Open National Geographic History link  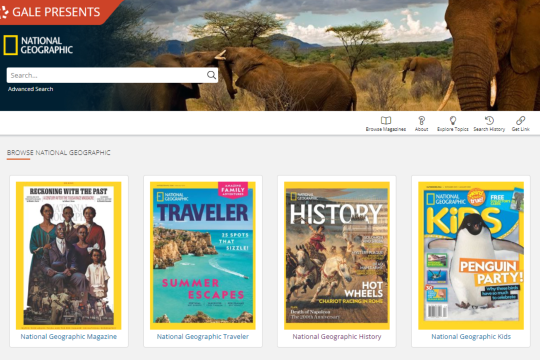point(337,337)
